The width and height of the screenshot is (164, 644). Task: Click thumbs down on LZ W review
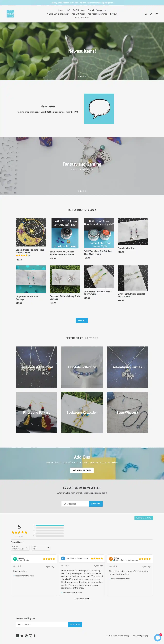click(114, 566)
